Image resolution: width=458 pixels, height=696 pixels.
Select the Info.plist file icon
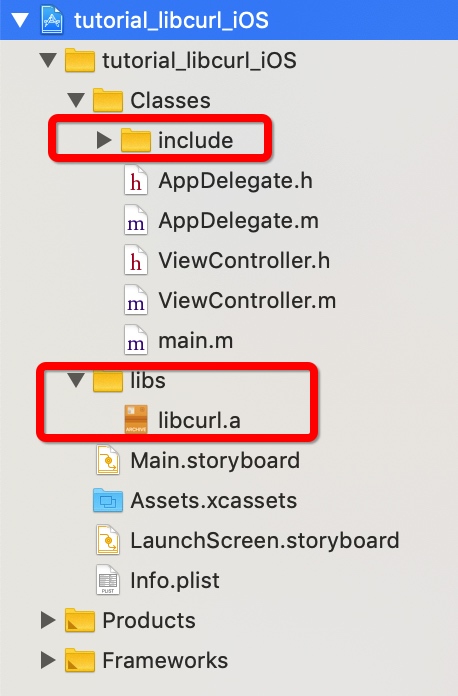click(x=108, y=580)
